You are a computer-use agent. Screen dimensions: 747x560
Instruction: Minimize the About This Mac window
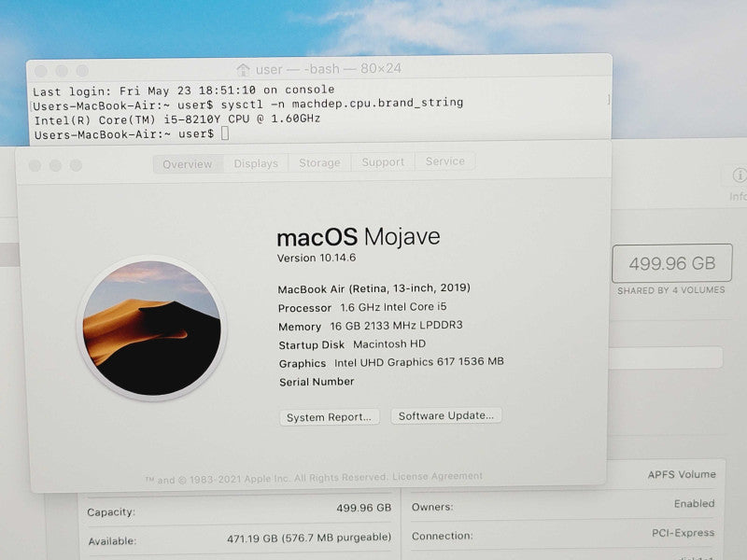tap(56, 165)
